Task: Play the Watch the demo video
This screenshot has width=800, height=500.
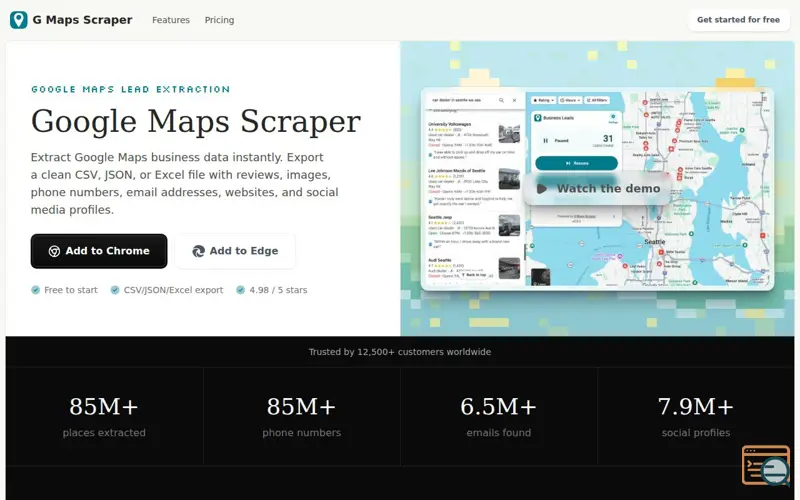Action: [x=597, y=189]
